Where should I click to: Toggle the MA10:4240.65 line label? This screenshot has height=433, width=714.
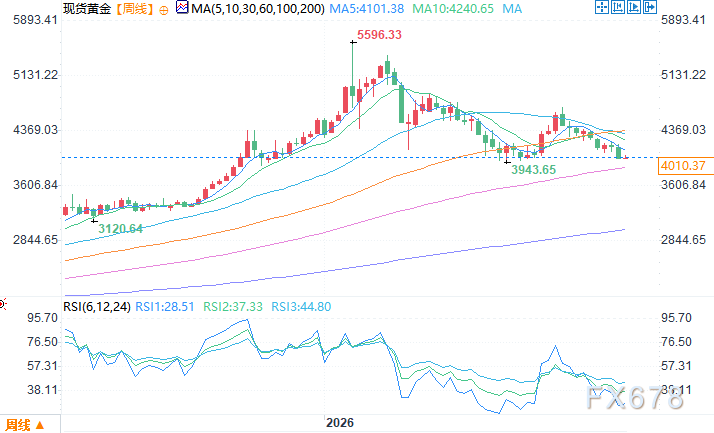point(453,9)
